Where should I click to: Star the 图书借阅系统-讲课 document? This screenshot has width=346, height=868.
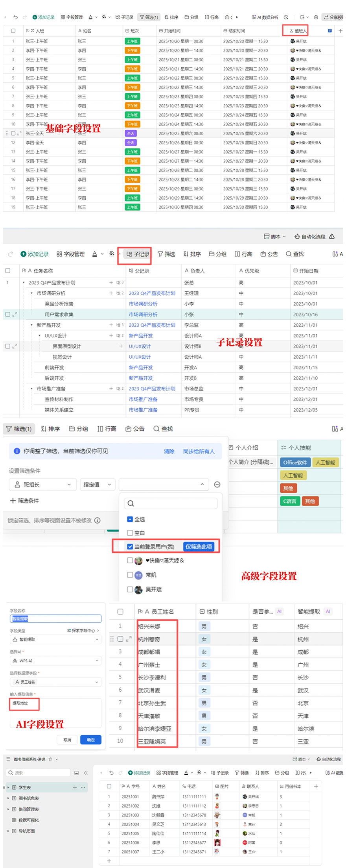point(50,759)
